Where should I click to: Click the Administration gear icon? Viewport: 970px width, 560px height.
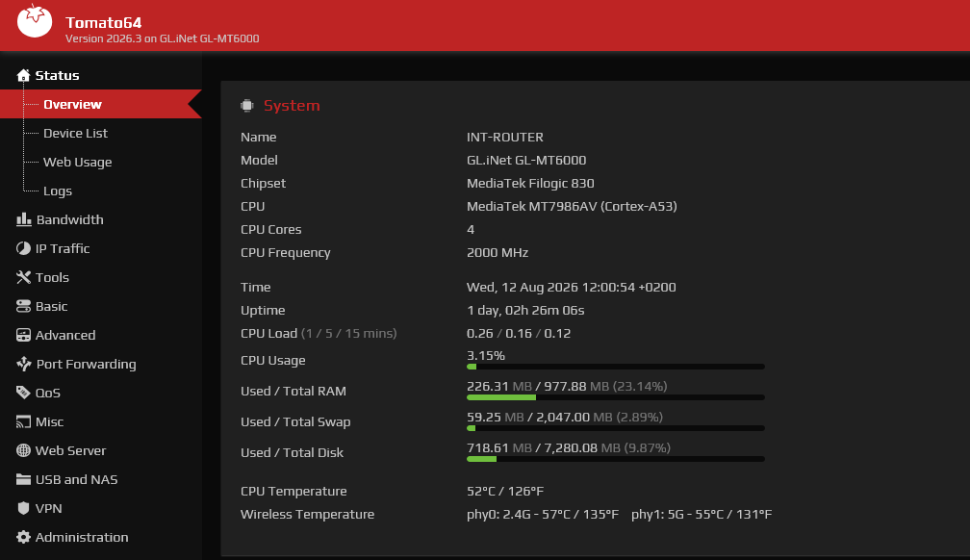click(23, 537)
